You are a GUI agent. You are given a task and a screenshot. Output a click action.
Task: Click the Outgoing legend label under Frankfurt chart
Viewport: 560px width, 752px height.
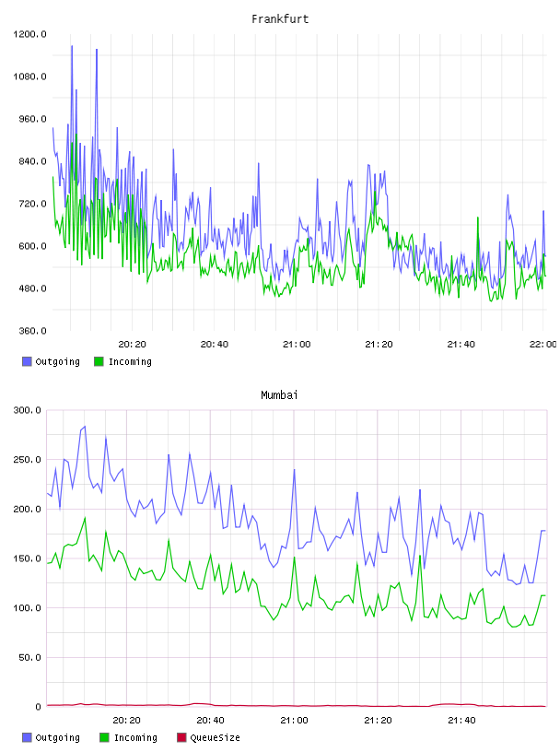(x=57, y=361)
